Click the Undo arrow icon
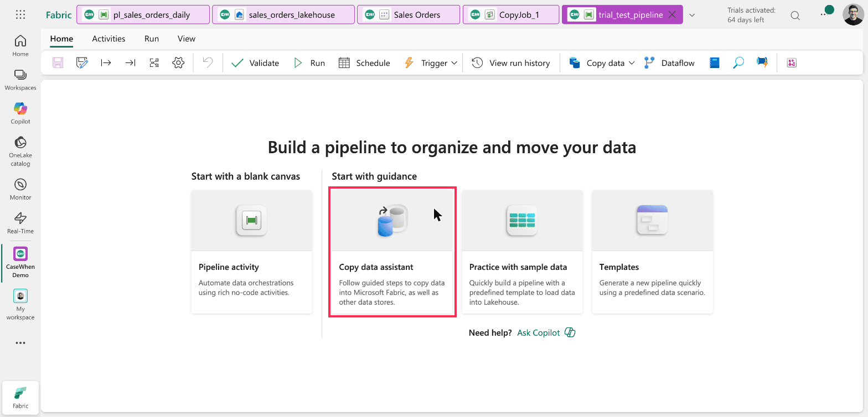 208,63
